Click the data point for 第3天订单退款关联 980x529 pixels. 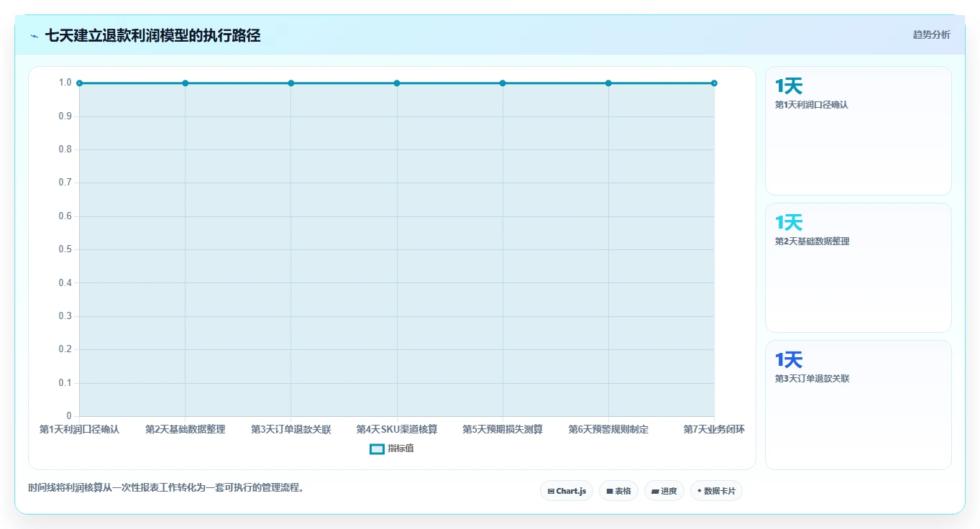click(291, 83)
